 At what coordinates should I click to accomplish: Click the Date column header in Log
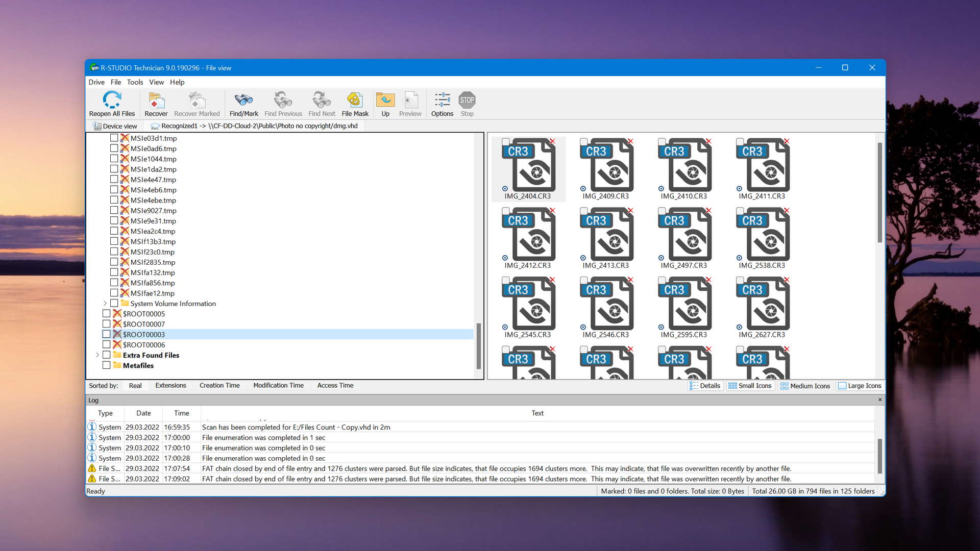tap(143, 413)
